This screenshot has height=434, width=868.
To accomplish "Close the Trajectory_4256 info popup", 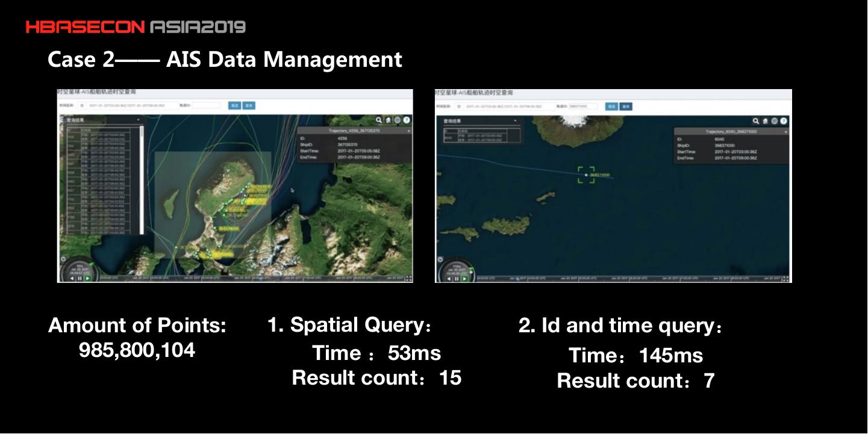I will [x=408, y=131].
